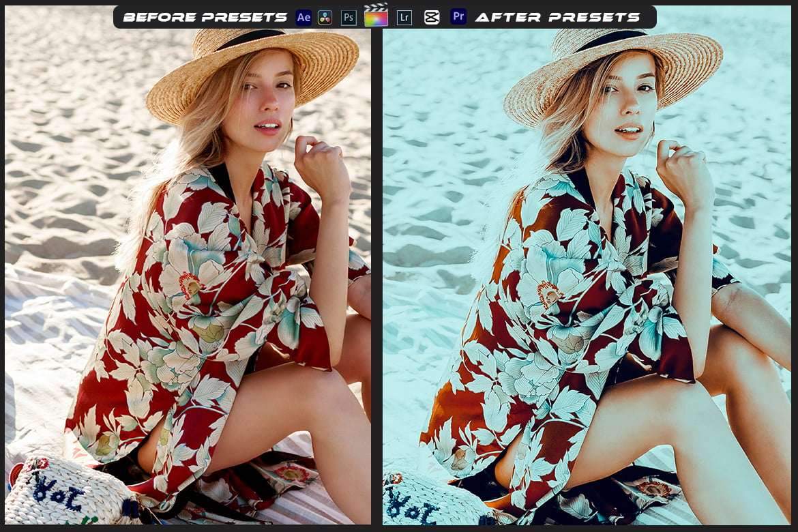
Task: Click the AFTER PRESETS label
Action: (x=557, y=17)
